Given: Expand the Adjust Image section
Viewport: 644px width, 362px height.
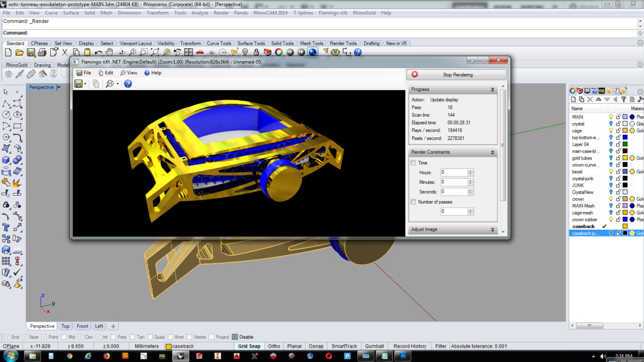Looking at the screenshot, I should (492, 229).
